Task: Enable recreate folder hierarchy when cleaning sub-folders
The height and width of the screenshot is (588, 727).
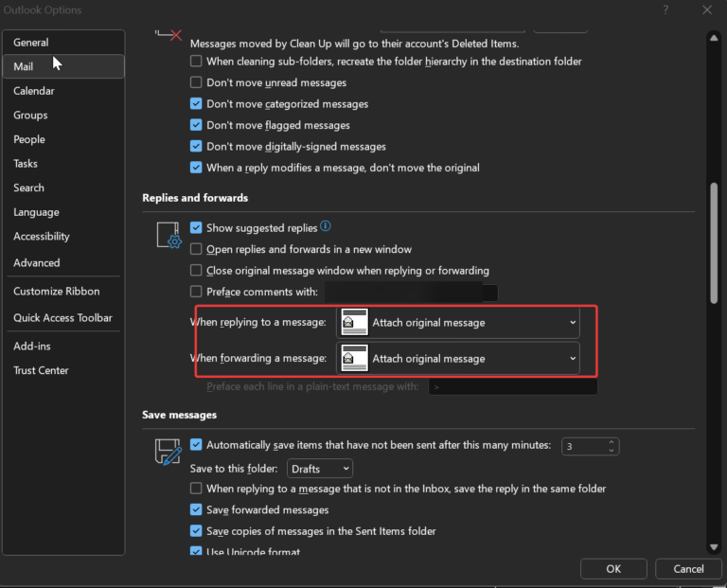Action: (x=196, y=61)
